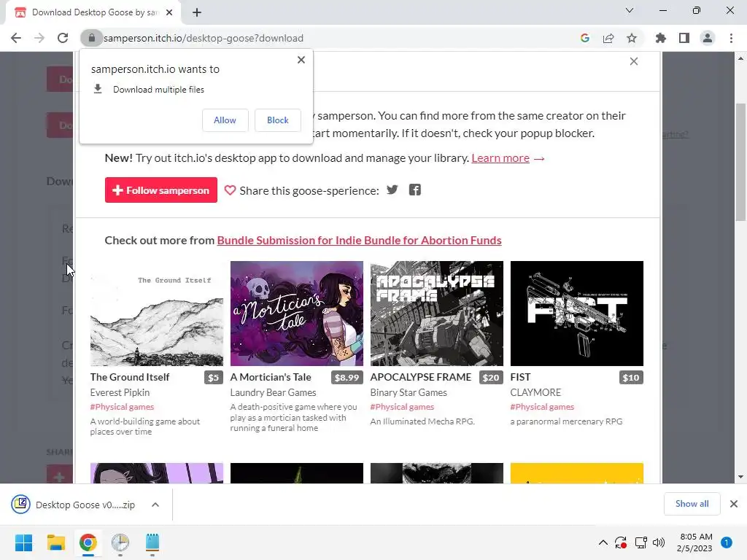
Task: Open the notification badge icon
Action: coord(727,542)
